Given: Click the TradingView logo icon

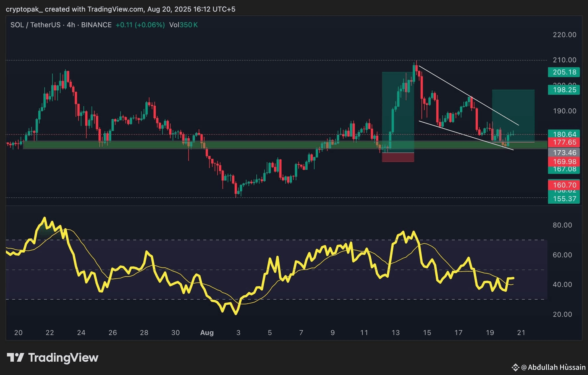Looking at the screenshot, I should (15, 358).
